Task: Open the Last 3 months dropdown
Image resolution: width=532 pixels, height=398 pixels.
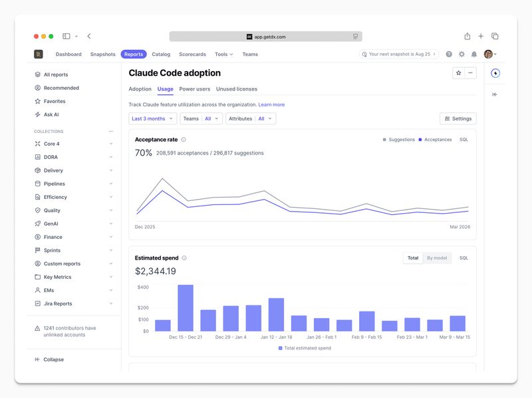Action: (x=152, y=118)
